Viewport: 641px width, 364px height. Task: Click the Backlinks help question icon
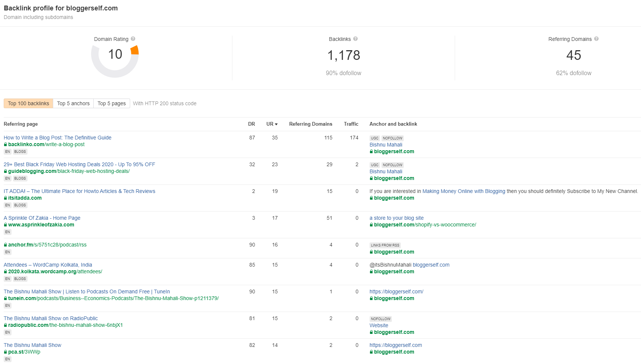click(355, 39)
